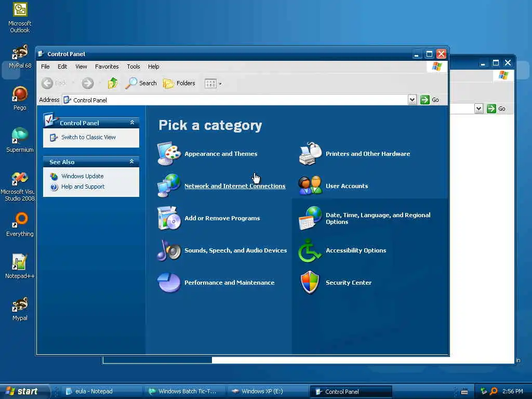The height and width of the screenshot is (399, 532).
Task: Click the Up folder toolbar icon
Action: [x=112, y=83]
